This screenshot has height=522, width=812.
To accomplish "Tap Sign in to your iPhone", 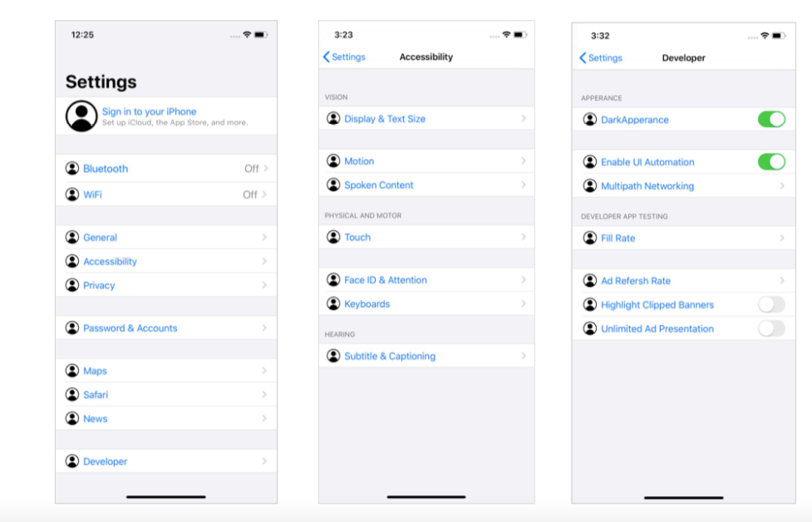I will tap(150, 111).
